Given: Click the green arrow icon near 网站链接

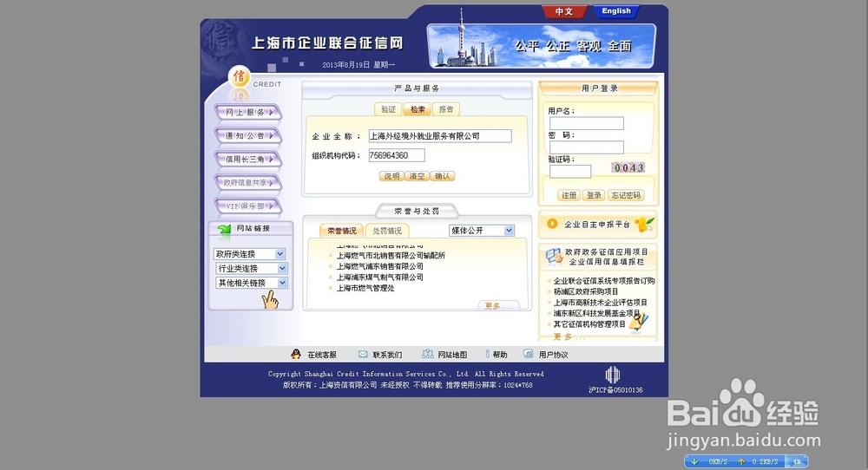Looking at the screenshot, I should coord(224,230).
